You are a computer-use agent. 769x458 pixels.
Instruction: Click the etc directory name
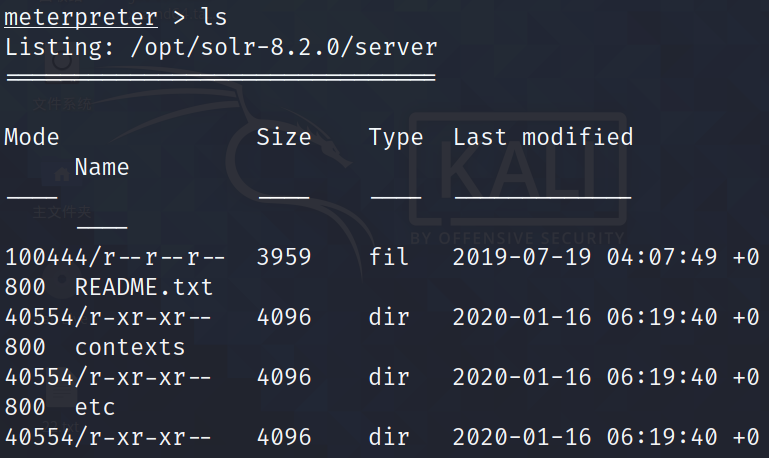tap(95, 407)
